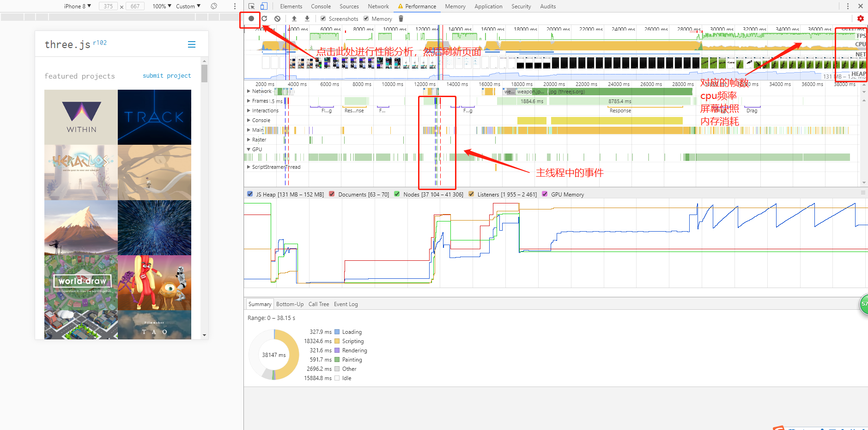Click the collect garbage trash icon
Screen dimensions: 868x430
pyautogui.click(x=401, y=18)
